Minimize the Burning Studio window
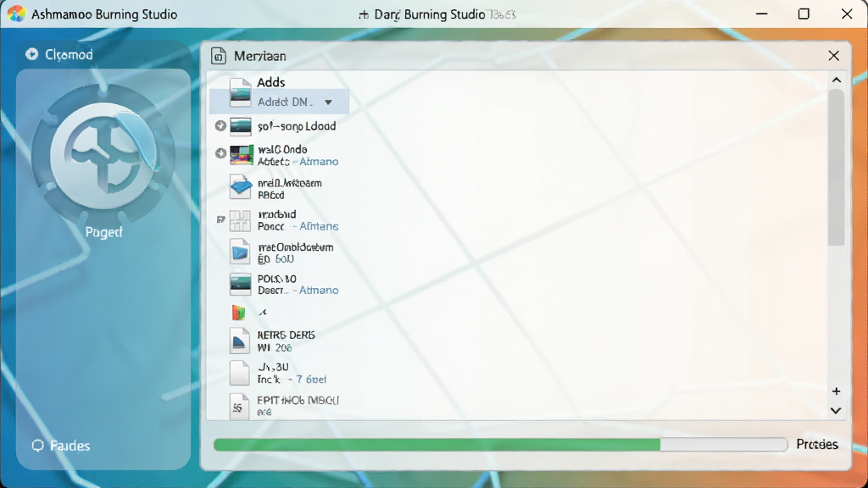The image size is (868, 488). (x=762, y=14)
